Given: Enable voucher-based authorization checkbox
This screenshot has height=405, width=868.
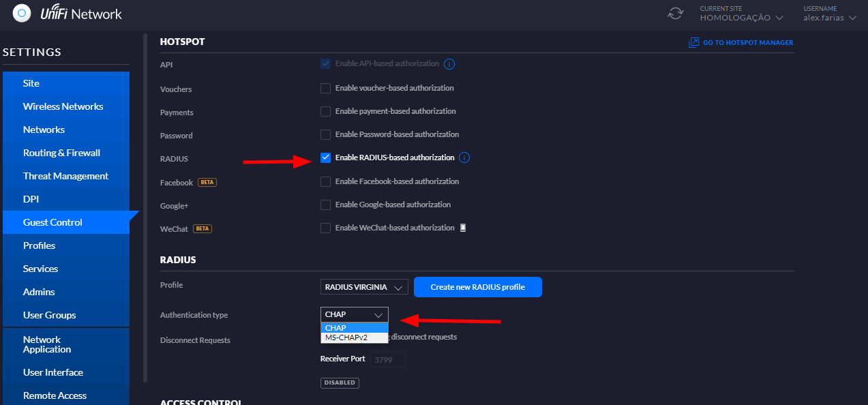Looking at the screenshot, I should [x=325, y=88].
